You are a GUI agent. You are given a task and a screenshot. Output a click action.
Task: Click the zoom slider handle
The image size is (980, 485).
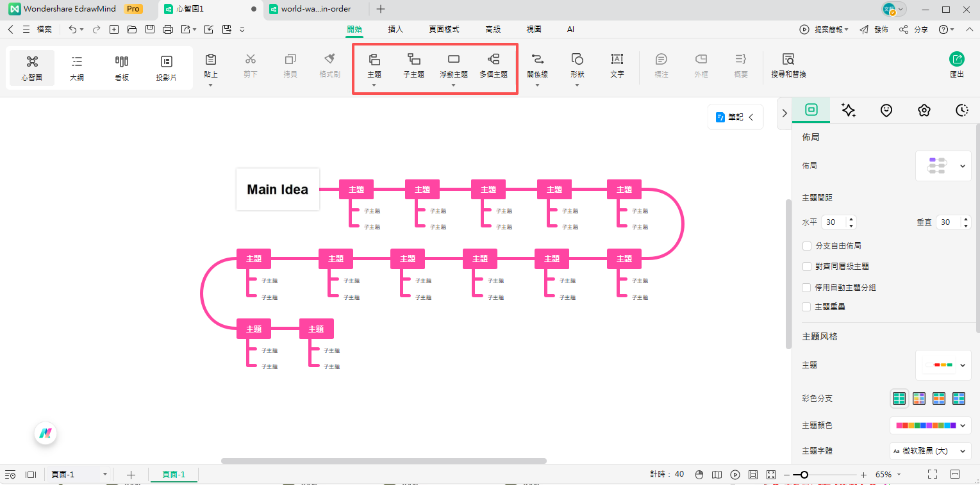coord(804,475)
